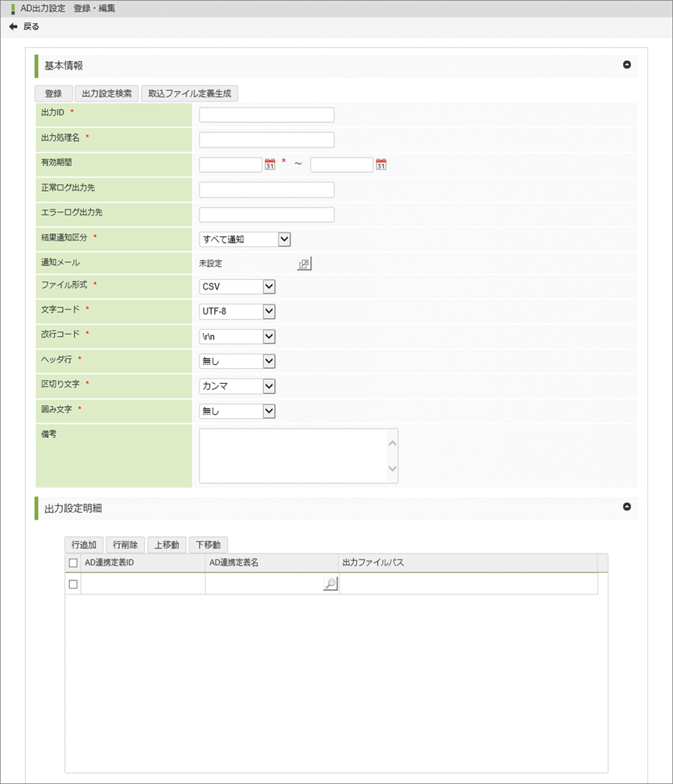Click the down arrow of 備考 textarea scrollbar
The image size is (673, 784).
click(393, 468)
